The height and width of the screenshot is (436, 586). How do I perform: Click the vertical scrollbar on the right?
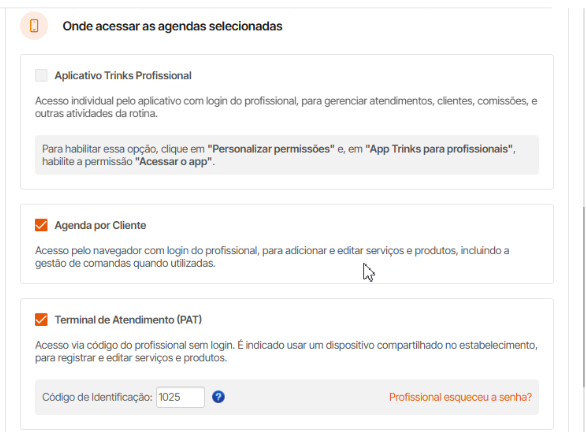click(583, 297)
